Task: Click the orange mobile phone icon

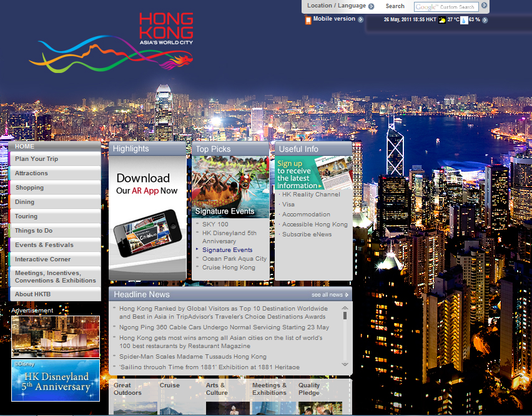Action: coord(308,21)
